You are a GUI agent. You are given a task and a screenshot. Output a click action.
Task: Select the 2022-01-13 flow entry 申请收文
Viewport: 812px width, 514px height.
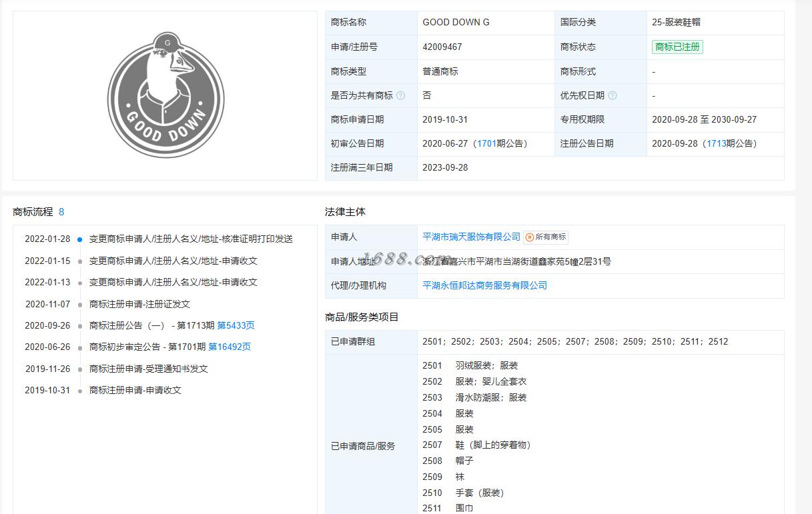click(x=173, y=282)
